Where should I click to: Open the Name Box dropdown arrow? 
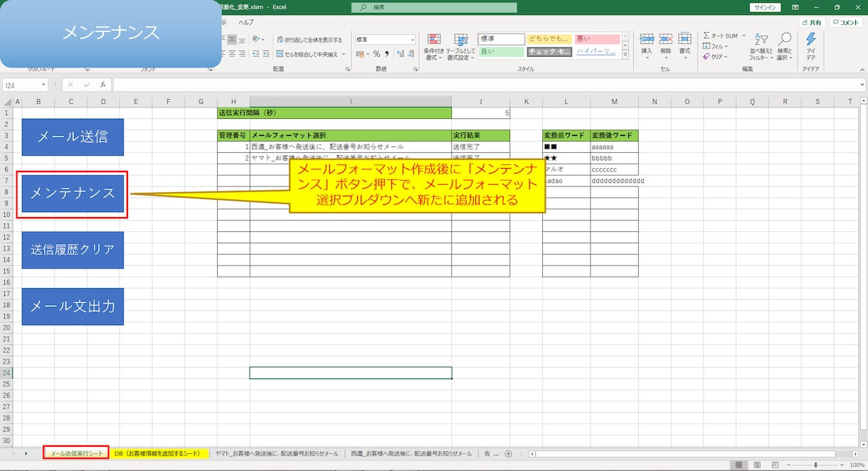pyautogui.click(x=44, y=85)
